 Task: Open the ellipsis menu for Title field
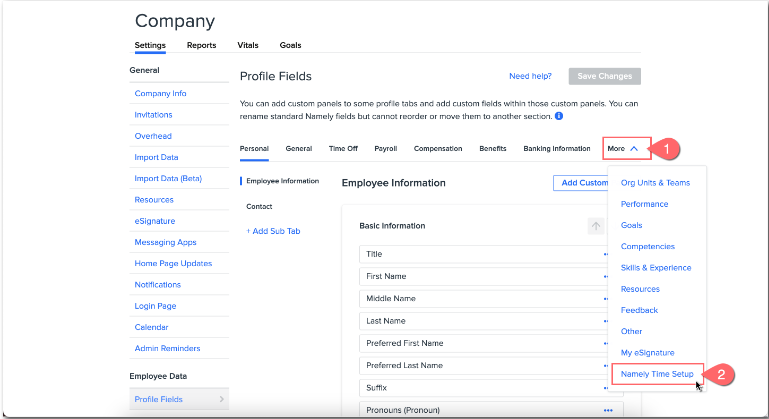coord(606,255)
